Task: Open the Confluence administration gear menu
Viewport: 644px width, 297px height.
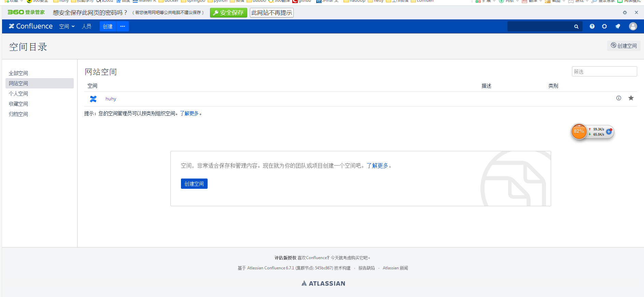Action: tap(604, 26)
